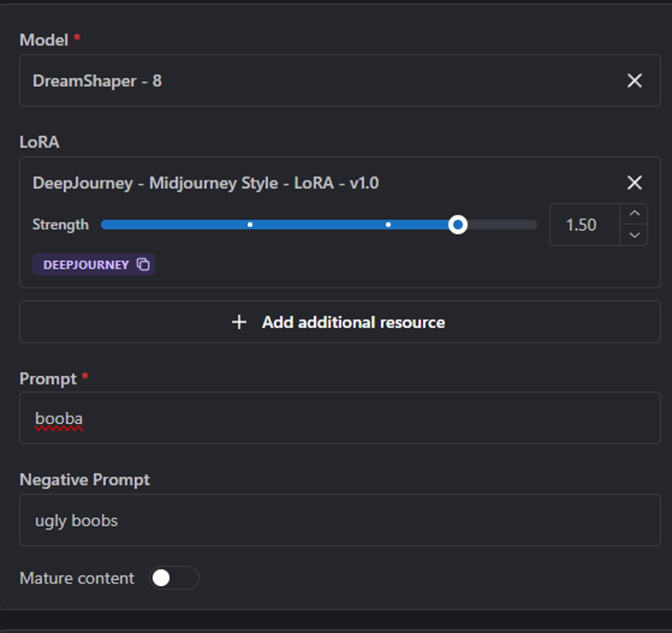672x633 pixels.
Task: Click the plus icon beside Add additional resource
Action: 239,322
